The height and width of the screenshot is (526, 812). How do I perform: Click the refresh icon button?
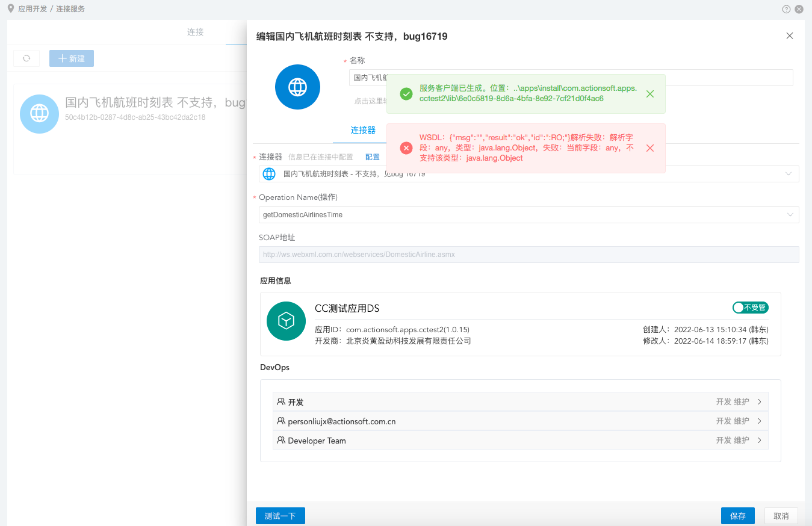coord(26,58)
